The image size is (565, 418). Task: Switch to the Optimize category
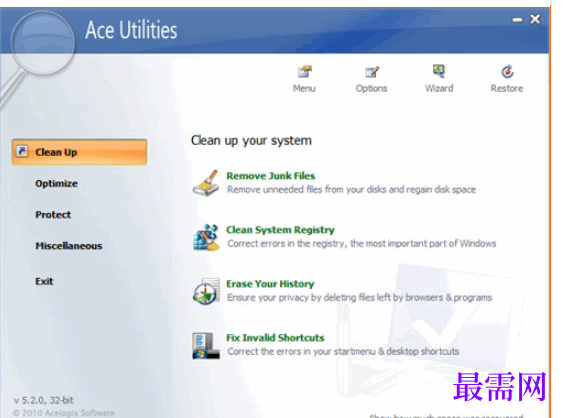(x=56, y=183)
